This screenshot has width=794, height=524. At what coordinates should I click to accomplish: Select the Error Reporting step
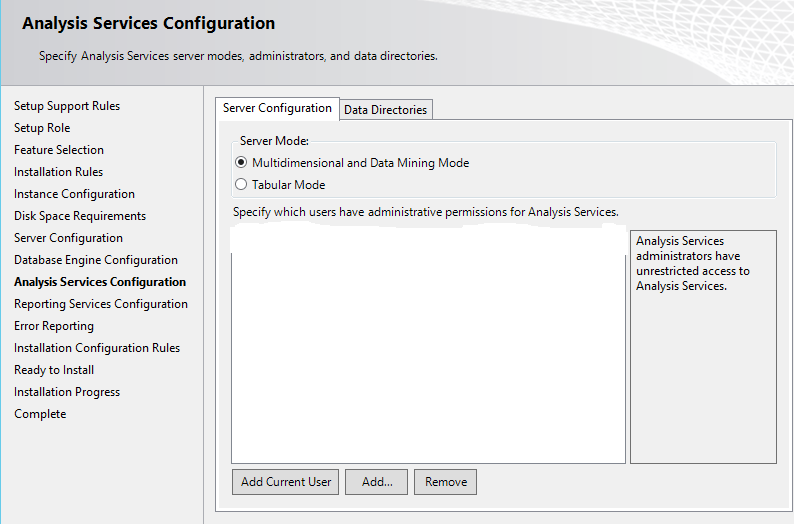(x=54, y=326)
